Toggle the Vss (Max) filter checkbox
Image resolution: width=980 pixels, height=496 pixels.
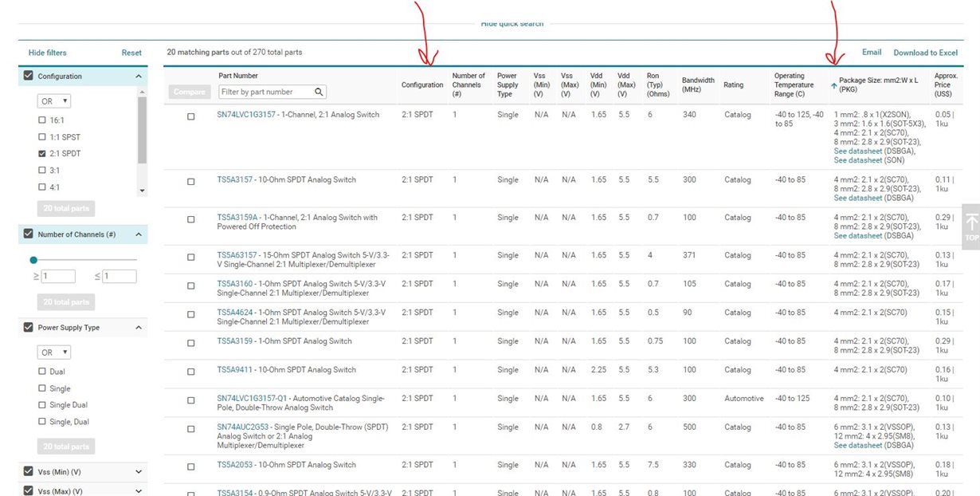click(29, 490)
